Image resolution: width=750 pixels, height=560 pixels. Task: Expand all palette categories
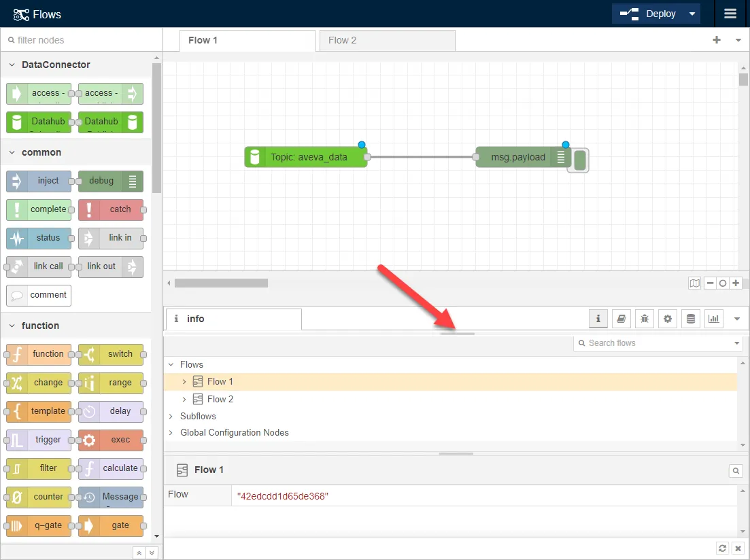pyautogui.click(x=152, y=553)
